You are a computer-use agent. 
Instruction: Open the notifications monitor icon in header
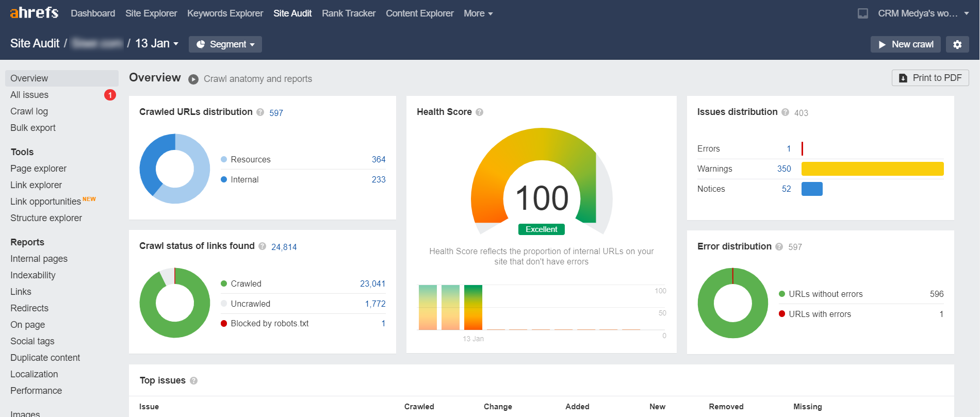point(862,13)
